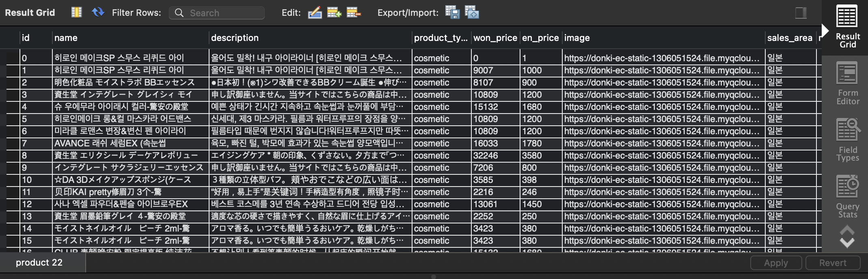Select en_price cell 3580
This screenshot has width=868, height=279.
[541, 155]
